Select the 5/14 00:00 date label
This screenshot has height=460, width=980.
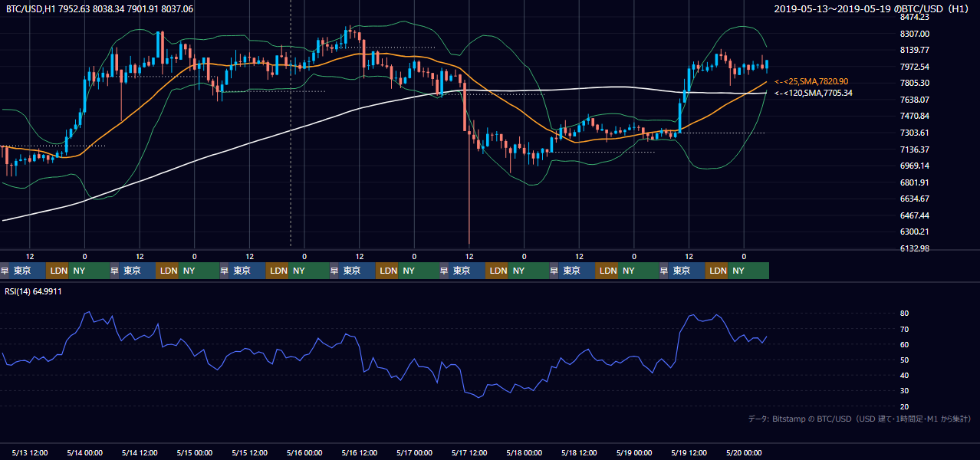pyautogui.click(x=84, y=453)
